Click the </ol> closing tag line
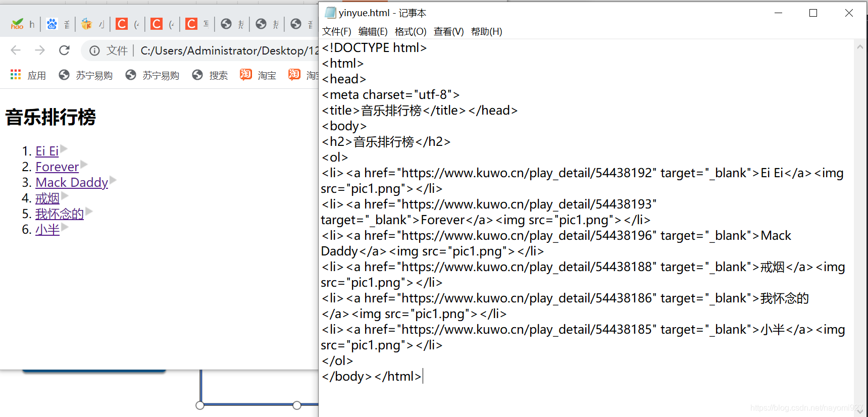 pos(337,361)
